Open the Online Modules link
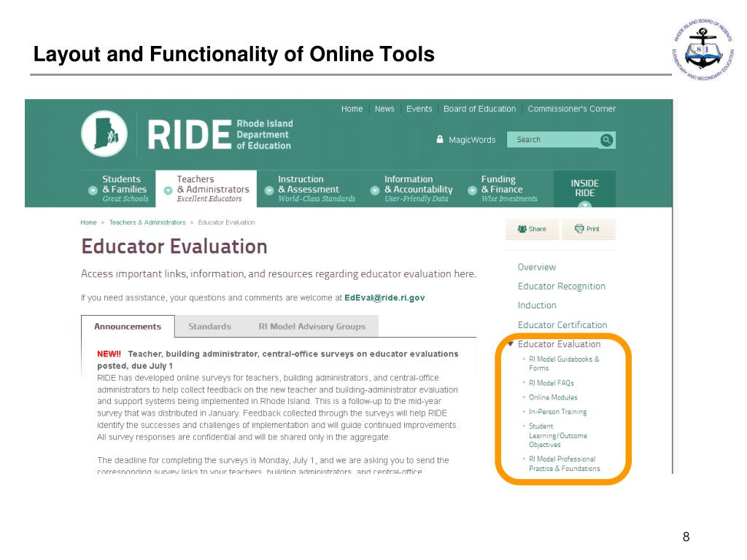747x560 pixels. pos(553,397)
